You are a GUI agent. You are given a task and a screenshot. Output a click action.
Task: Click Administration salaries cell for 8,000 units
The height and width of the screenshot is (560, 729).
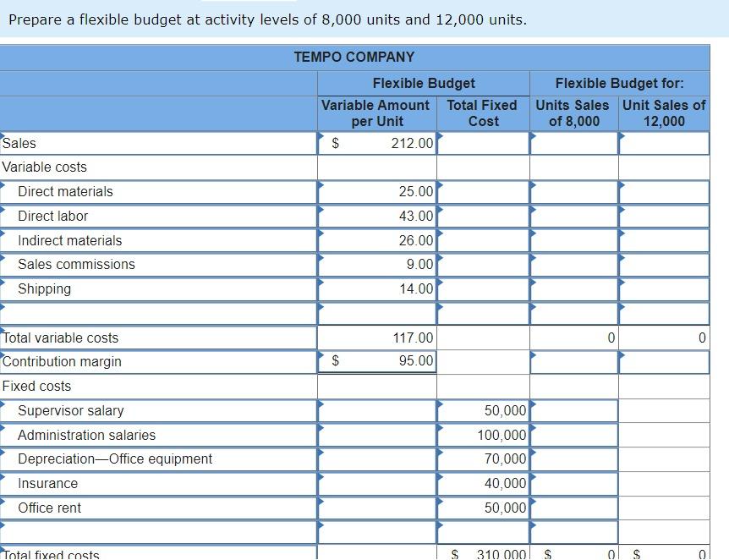[x=573, y=435]
